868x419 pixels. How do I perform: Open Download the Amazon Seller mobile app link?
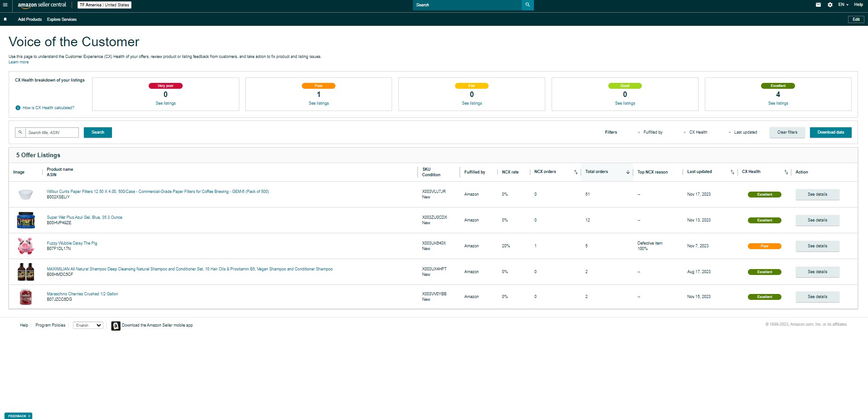pos(157,325)
